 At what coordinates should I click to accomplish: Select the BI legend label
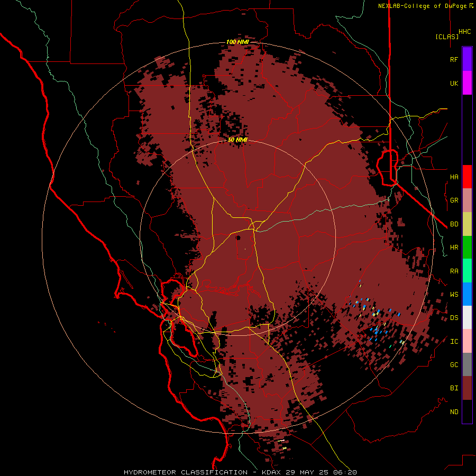pos(454,388)
